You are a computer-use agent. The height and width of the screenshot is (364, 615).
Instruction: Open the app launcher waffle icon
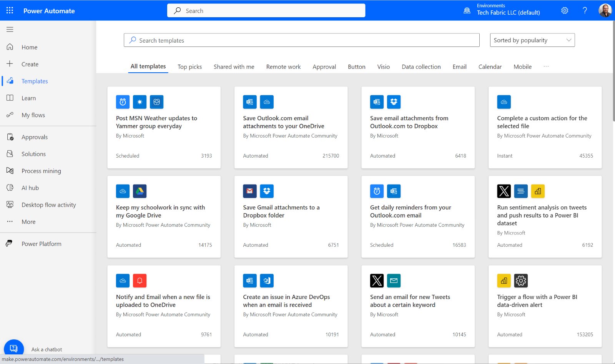[10, 10]
